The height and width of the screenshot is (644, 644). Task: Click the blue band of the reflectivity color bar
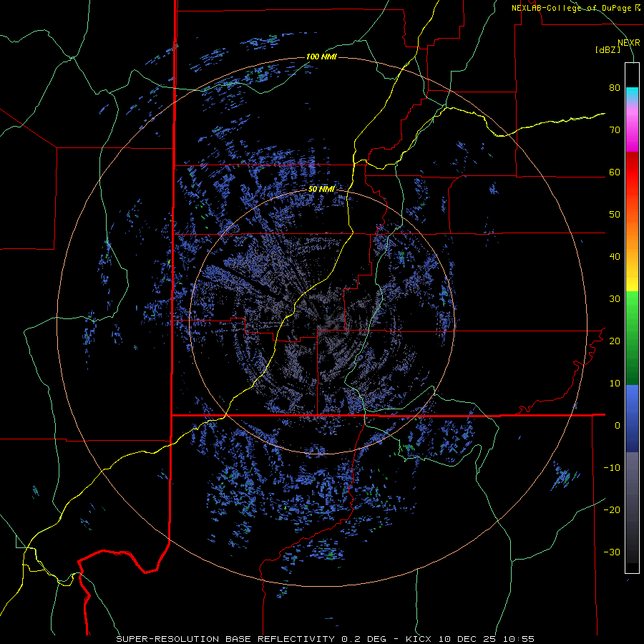tap(632, 419)
